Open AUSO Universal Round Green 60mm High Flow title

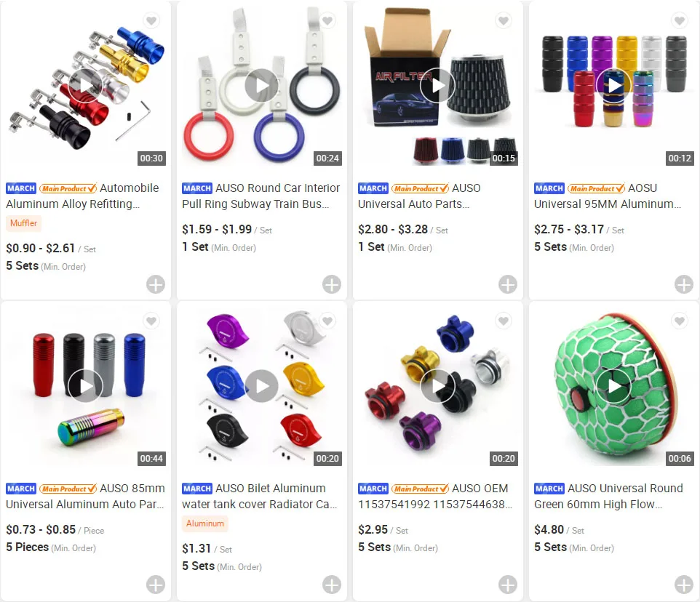[608, 496]
